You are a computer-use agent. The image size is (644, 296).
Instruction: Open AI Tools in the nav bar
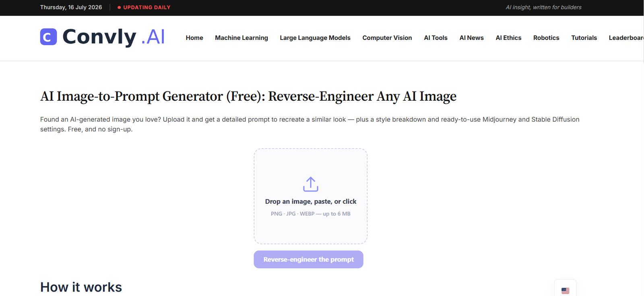pyautogui.click(x=436, y=38)
